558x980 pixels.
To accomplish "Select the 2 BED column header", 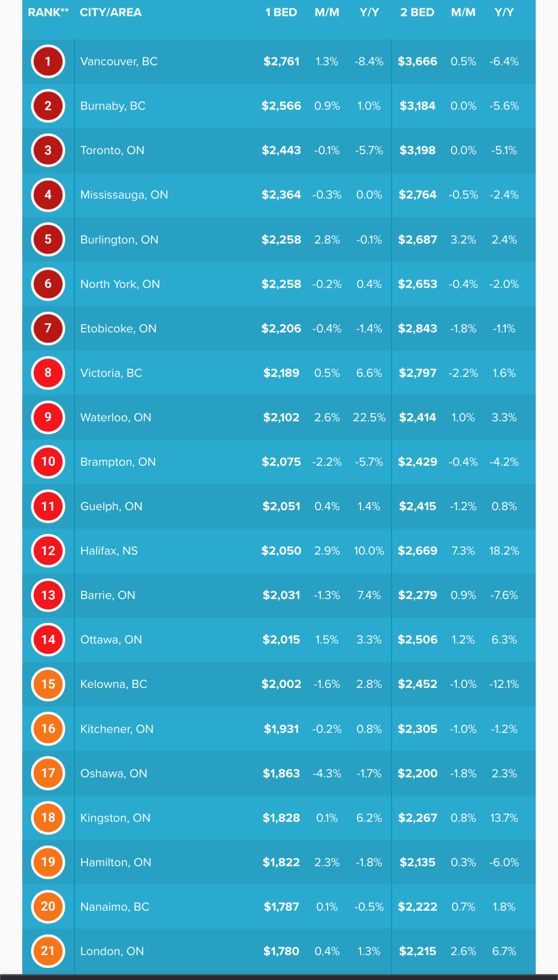I will point(417,12).
